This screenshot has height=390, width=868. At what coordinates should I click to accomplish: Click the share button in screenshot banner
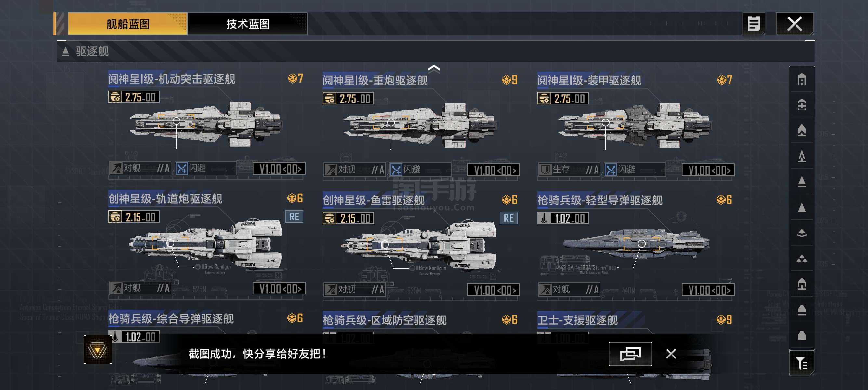[630, 354]
